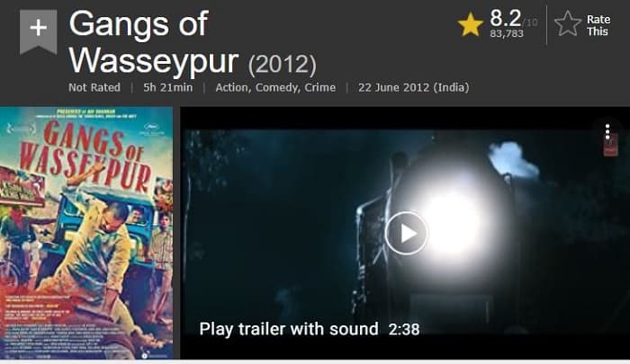Click the Rate This label
Viewport: 630px width, 364px height.
[x=598, y=25]
